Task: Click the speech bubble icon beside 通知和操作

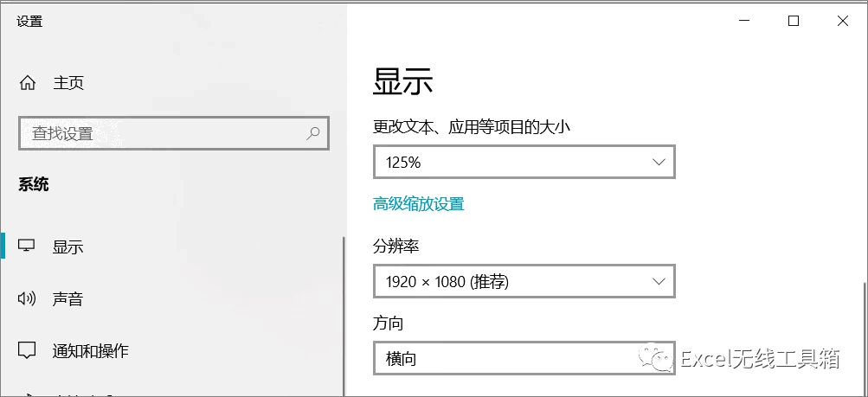Action: click(27, 350)
